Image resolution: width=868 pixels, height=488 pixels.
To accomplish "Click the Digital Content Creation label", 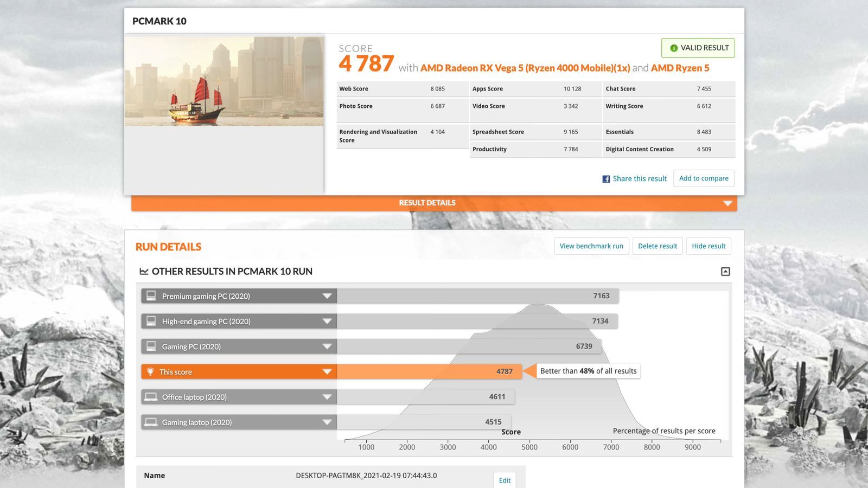I will pyautogui.click(x=640, y=149).
